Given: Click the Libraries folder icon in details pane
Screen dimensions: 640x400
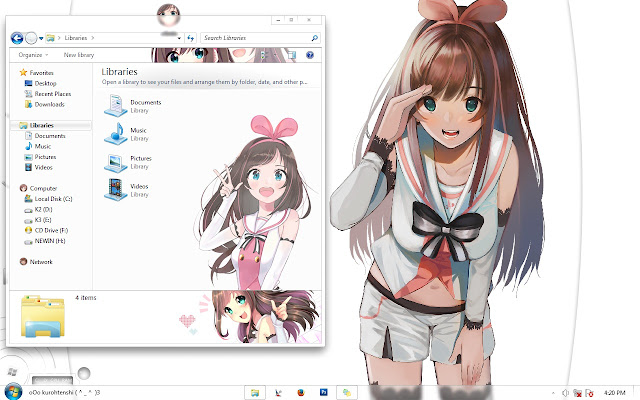Looking at the screenshot, I should pos(43,317).
